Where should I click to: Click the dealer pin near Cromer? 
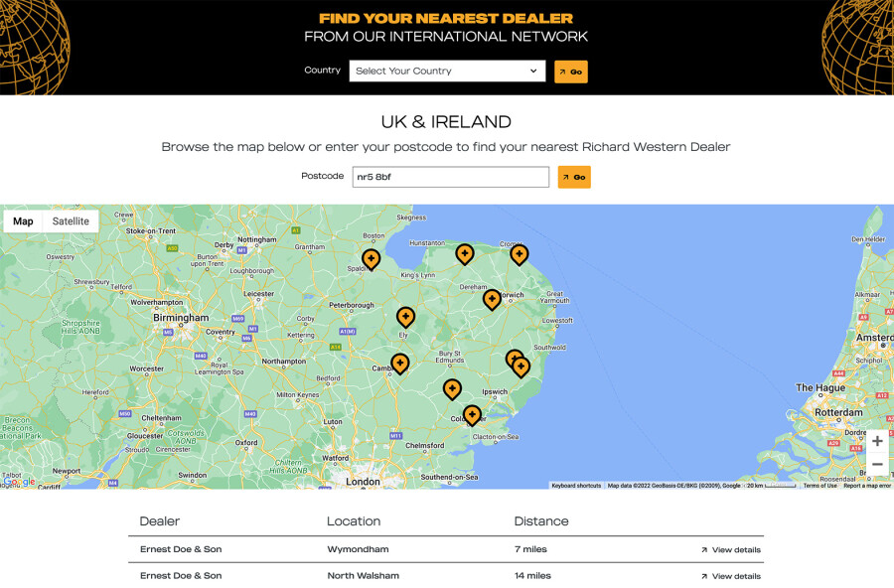click(x=519, y=254)
